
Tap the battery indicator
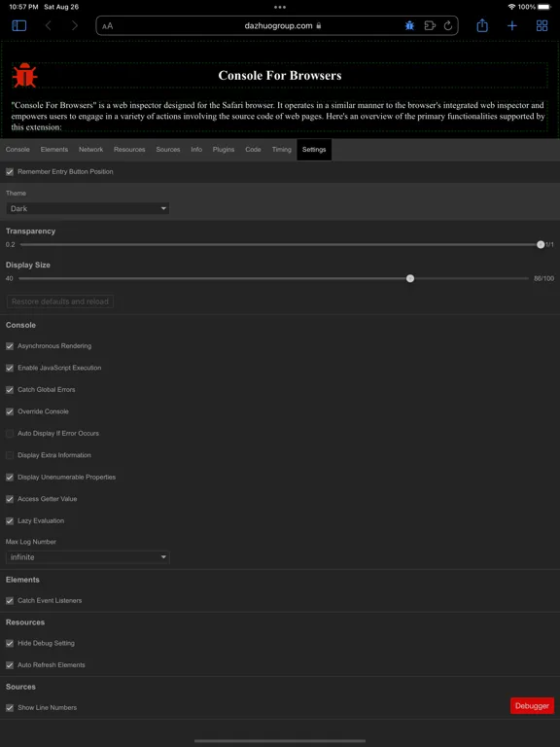pyautogui.click(x=544, y=7)
